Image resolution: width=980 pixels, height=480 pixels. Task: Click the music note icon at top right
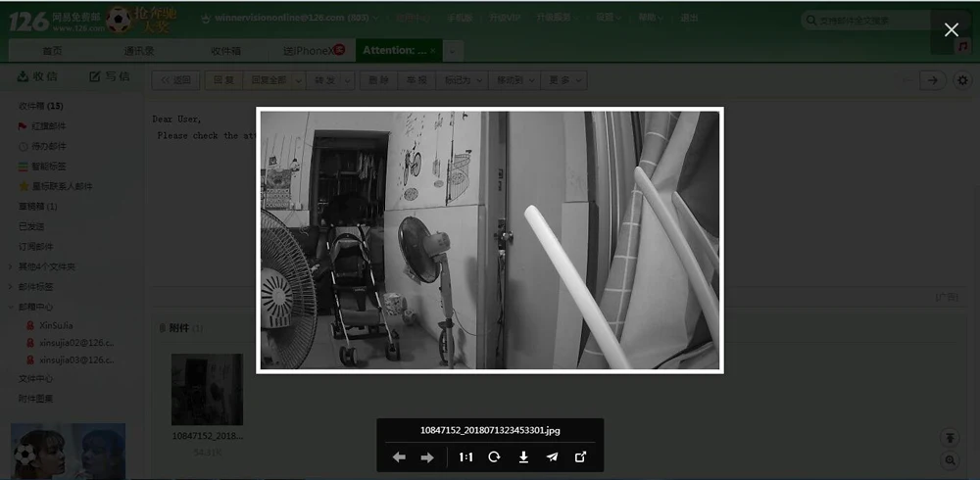[x=962, y=46]
